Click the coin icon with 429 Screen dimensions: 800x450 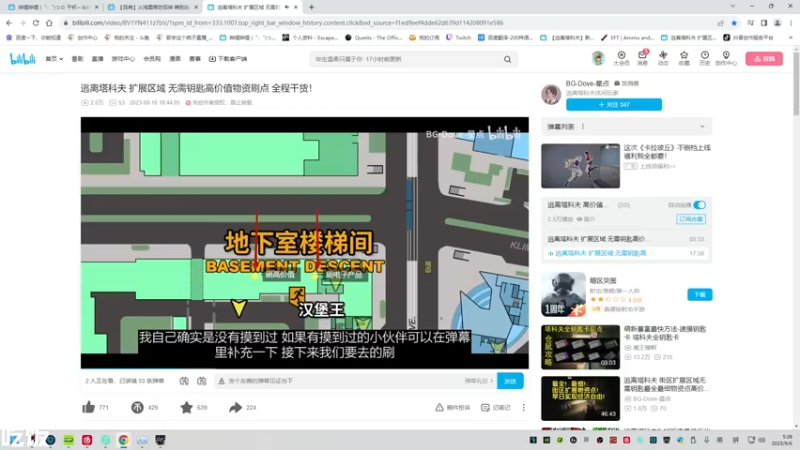point(137,407)
